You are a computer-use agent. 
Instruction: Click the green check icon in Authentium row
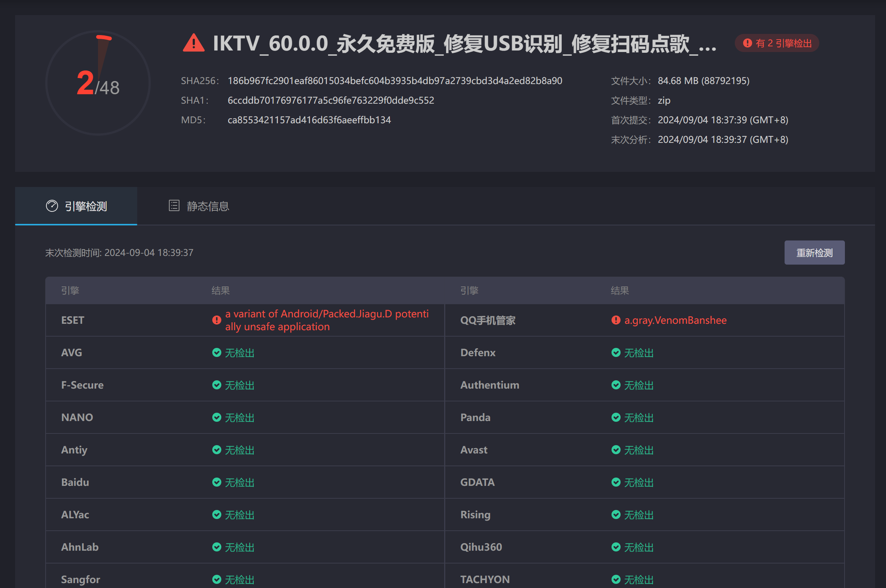[616, 385]
